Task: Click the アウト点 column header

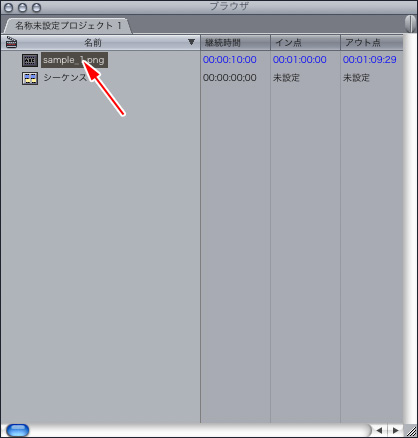Action: 372,42
